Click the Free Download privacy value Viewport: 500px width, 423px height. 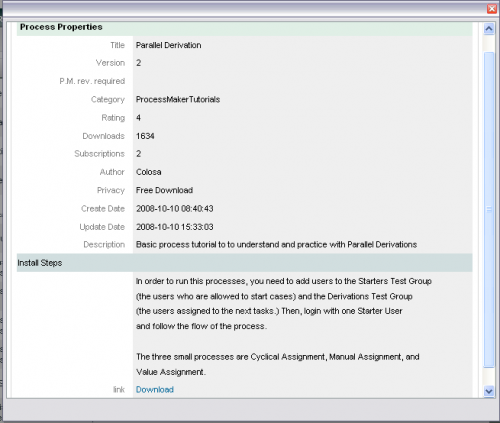point(164,190)
